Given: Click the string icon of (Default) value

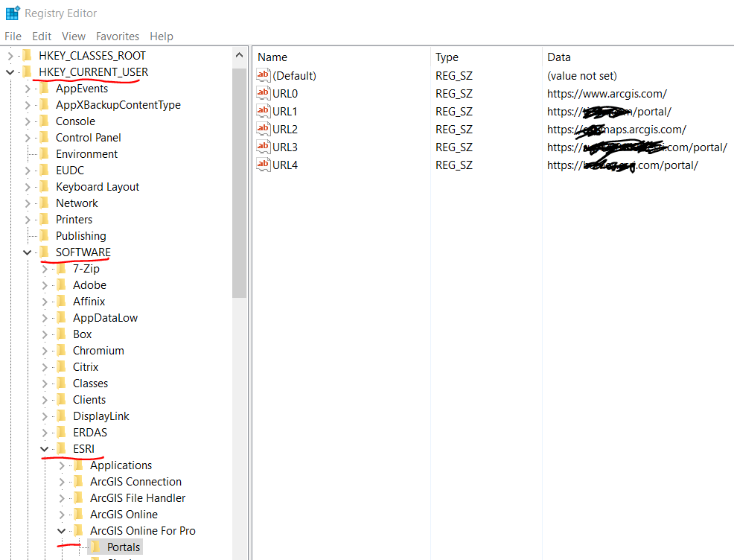Looking at the screenshot, I should (x=263, y=75).
